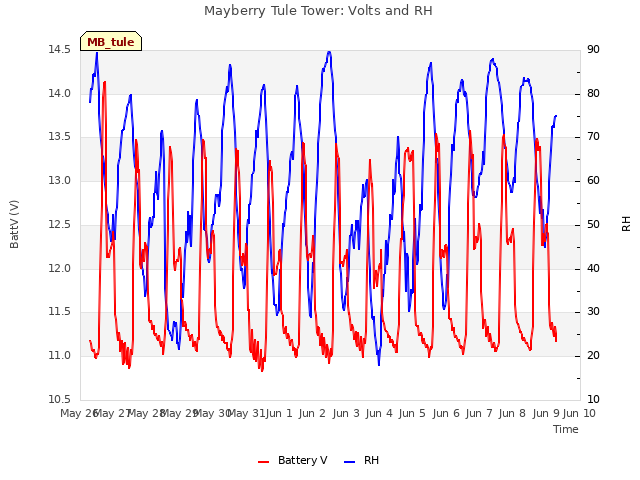The height and width of the screenshot is (480, 640).
Task: Toggle the RH legend entry
Action: click(x=362, y=460)
